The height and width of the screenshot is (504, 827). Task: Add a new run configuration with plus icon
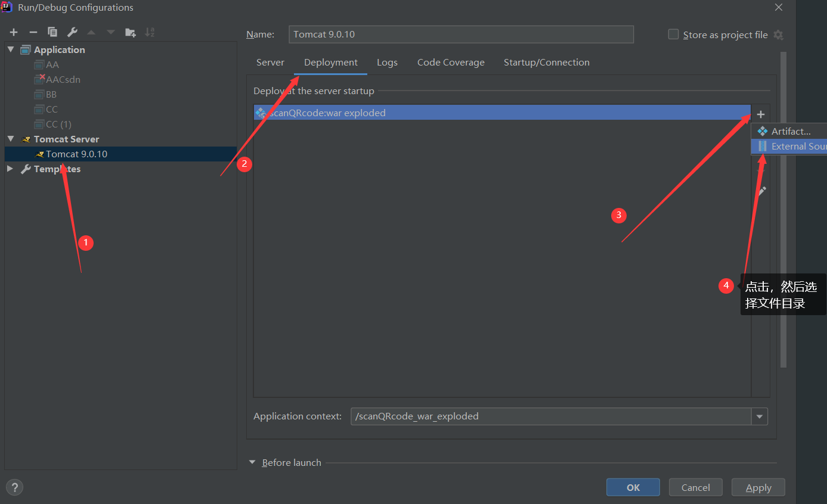pos(14,32)
